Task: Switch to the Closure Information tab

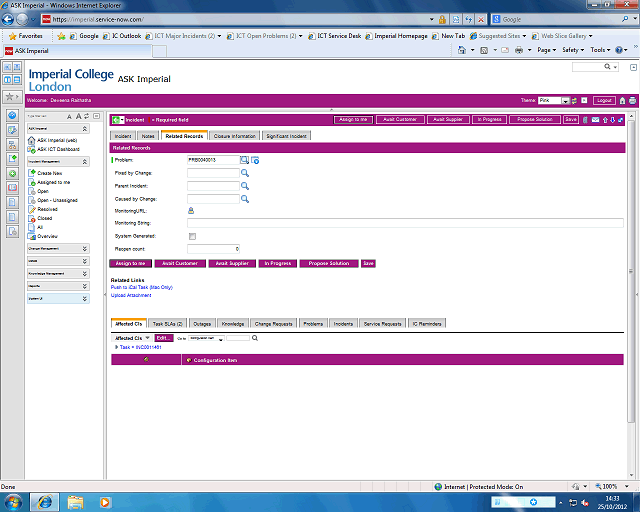Action: click(234, 135)
